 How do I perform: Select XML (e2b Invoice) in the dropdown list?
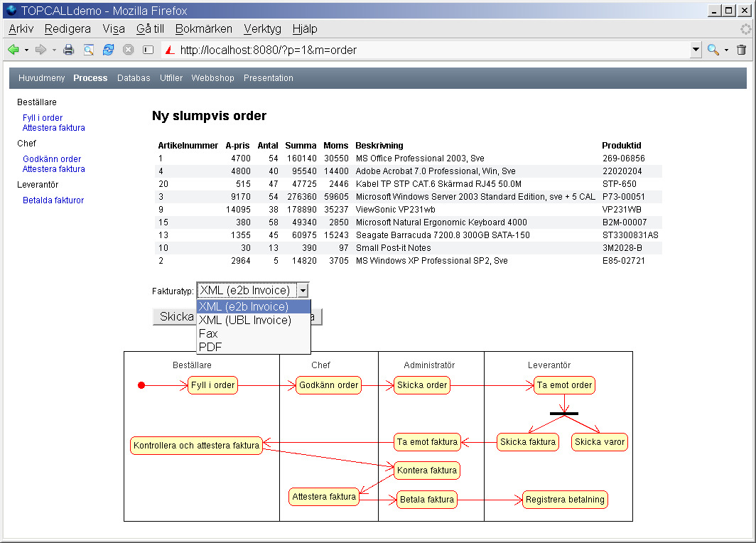(x=254, y=307)
